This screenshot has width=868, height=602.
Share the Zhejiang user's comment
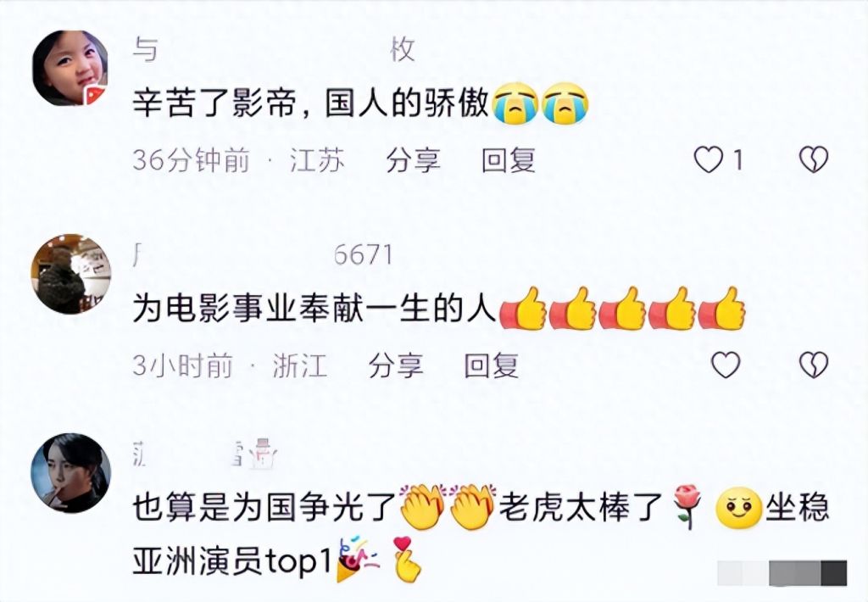tap(396, 365)
